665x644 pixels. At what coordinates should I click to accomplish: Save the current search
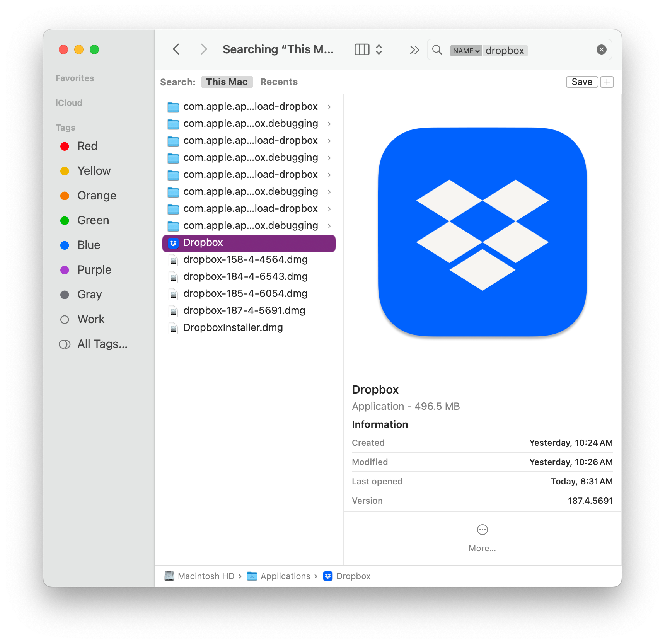[582, 82]
